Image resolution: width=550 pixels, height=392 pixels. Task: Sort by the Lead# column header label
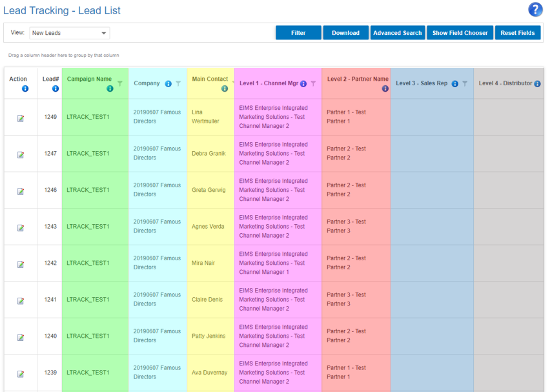click(50, 79)
